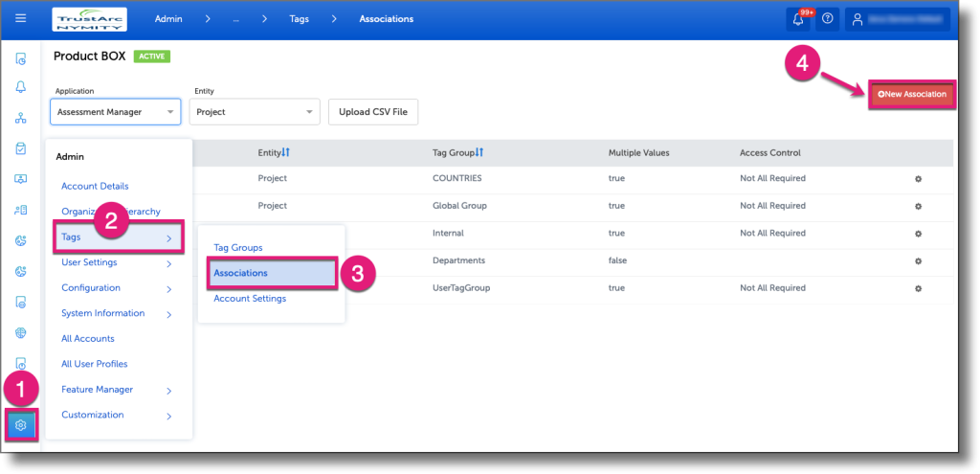Click the true value in the Internal row
980x474 pixels.
point(616,234)
